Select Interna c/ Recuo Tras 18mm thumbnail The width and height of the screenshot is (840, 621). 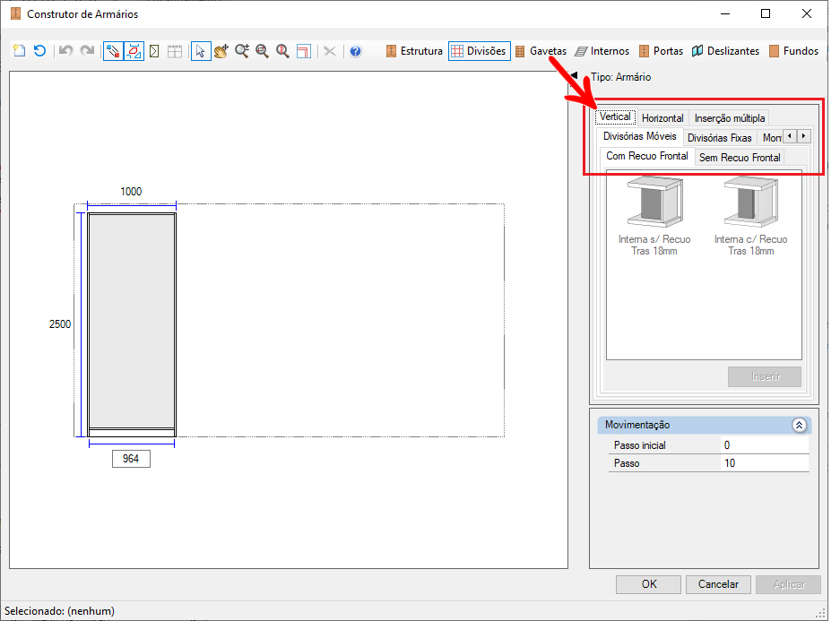pos(750,216)
